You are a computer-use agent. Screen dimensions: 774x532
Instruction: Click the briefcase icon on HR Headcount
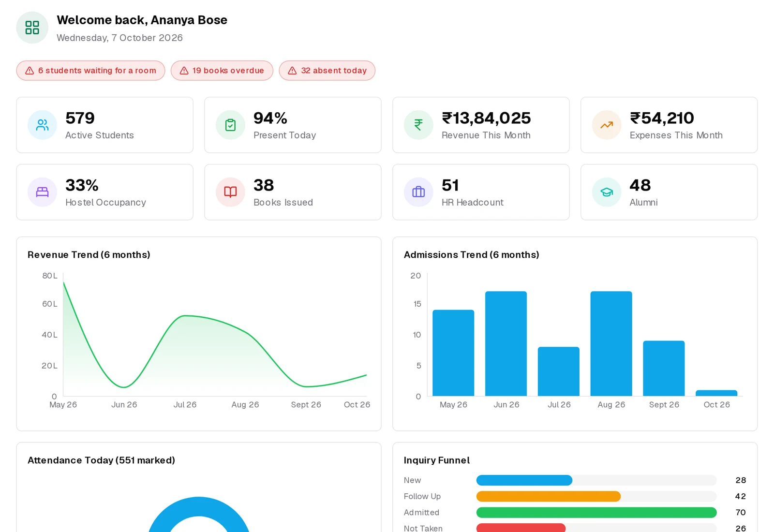418,192
